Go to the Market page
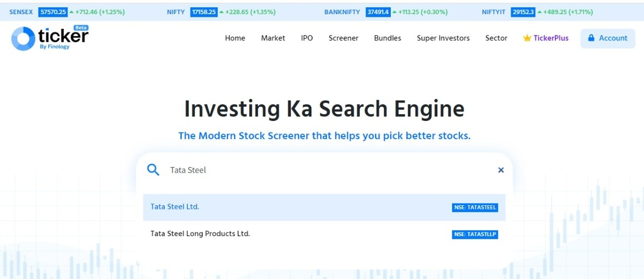Viewport: 644px width, 279px height. pos(273,38)
